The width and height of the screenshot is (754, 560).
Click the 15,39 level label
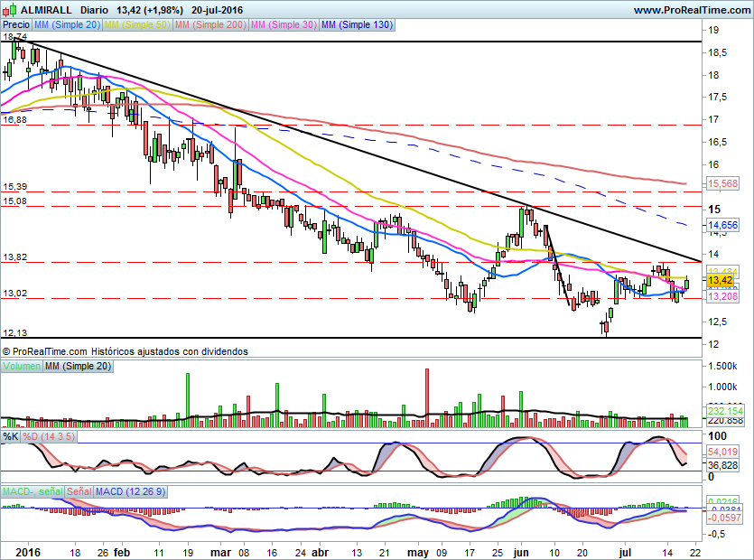[15, 187]
